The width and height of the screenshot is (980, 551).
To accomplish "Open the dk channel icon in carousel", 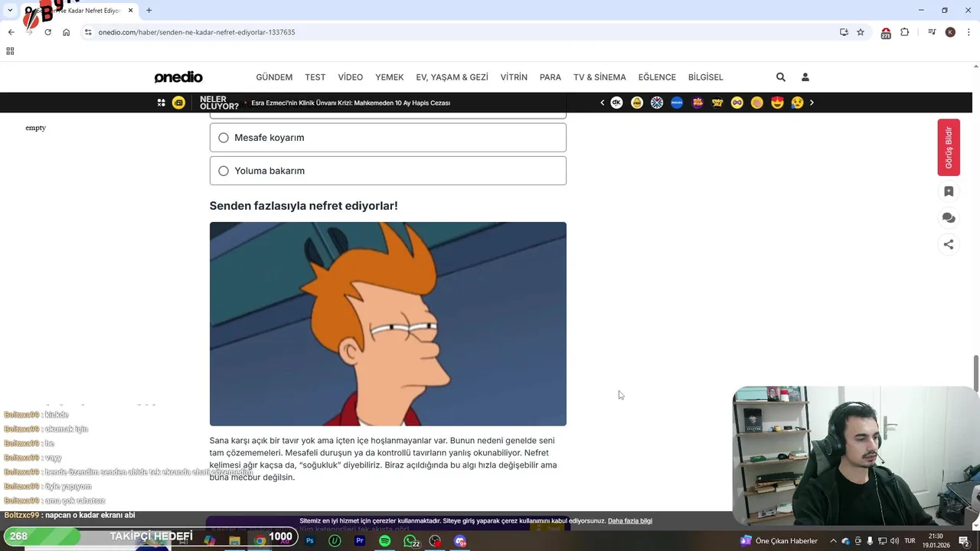I will tap(616, 103).
